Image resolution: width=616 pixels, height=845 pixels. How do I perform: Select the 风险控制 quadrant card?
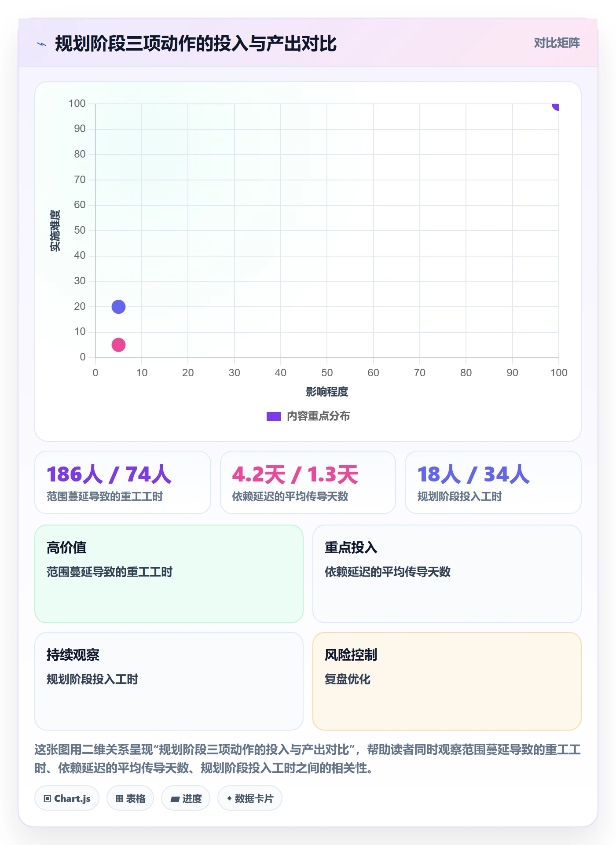pos(447,681)
